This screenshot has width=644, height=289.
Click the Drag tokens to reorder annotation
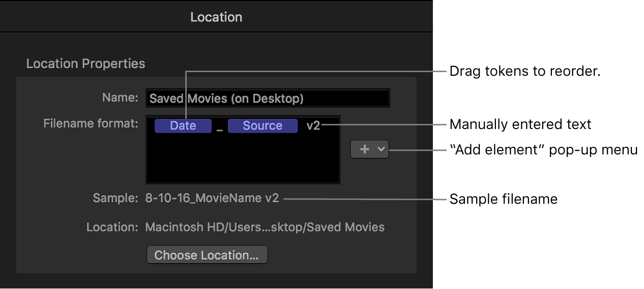[525, 72]
